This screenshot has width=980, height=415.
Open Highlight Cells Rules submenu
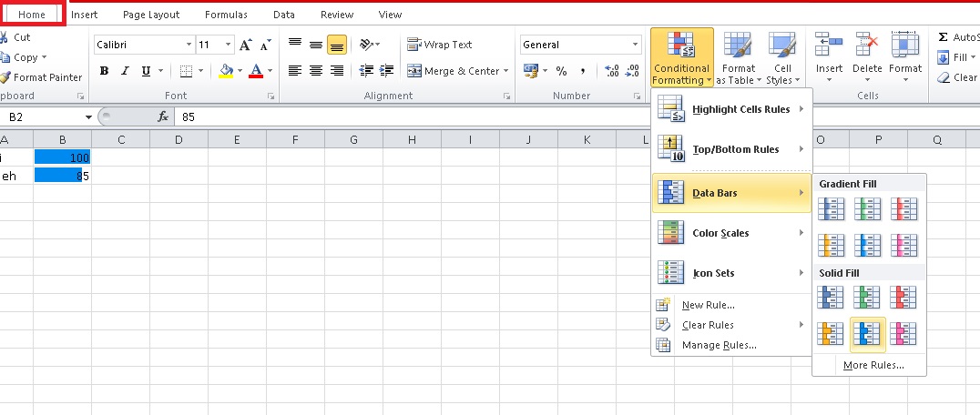coord(731,109)
